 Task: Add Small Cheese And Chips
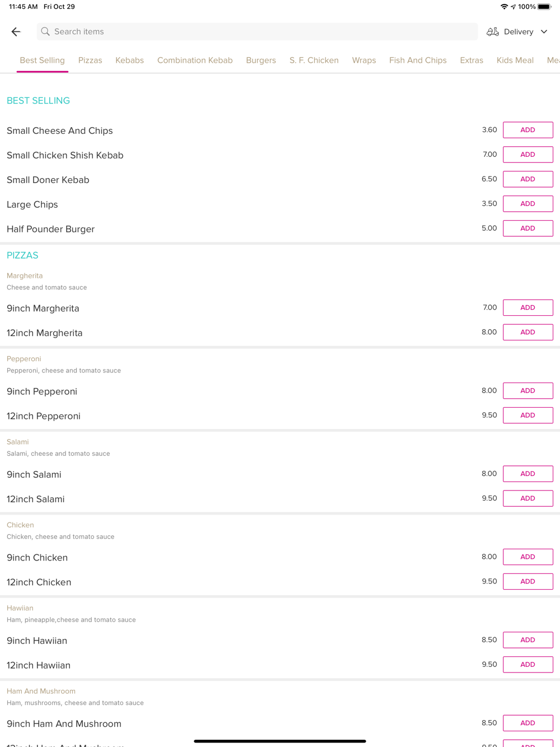(528, 130)
